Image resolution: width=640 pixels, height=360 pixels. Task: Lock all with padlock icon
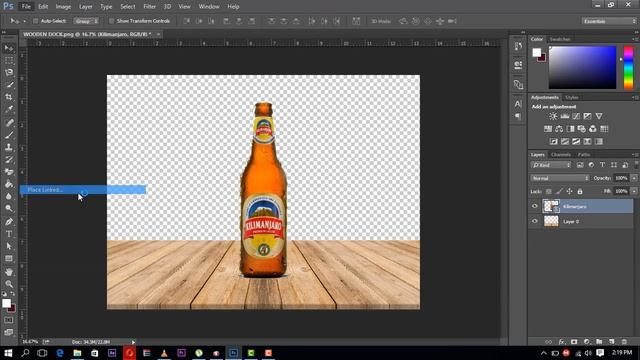(580, 191)
